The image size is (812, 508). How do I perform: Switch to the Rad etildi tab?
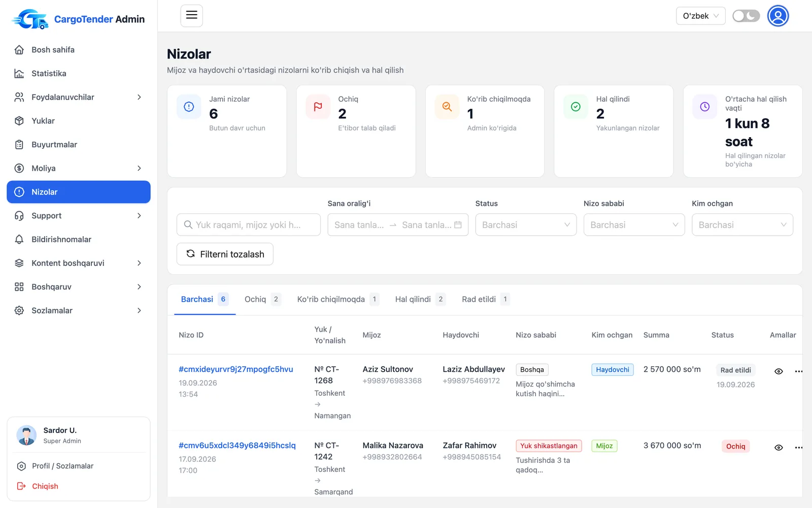pyautogui.click(x=486, y=299)
